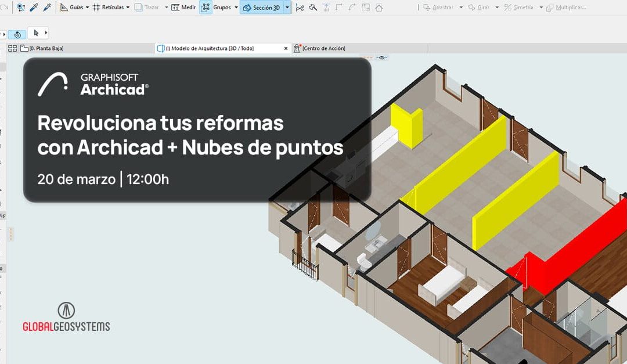Viewport: 627px width, 364px height.
Task: Activate the Medir measure tool
Action: click(183, 7)
